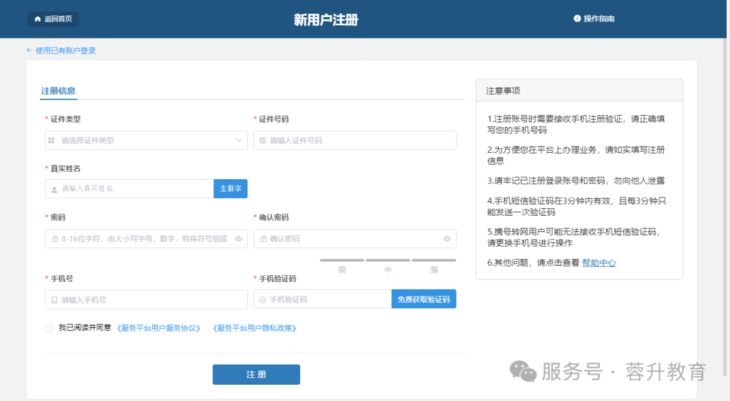The height and width of the screenshot is (401, 730).
Task: Click the 手机验证码 input field
Action: click(325, 299)
